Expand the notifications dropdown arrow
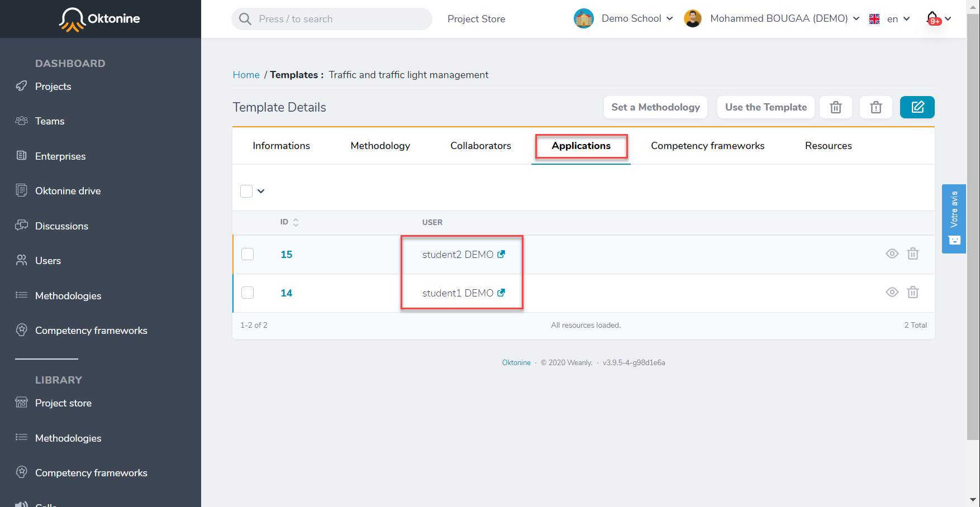The width and height of the screenshot is (980, 507). (x=948, y=18)
